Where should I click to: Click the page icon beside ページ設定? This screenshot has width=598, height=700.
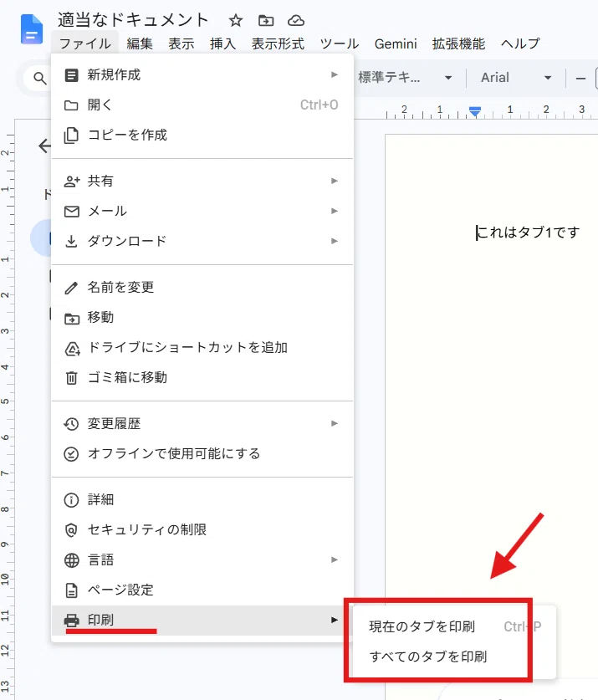tap(71, 590)
